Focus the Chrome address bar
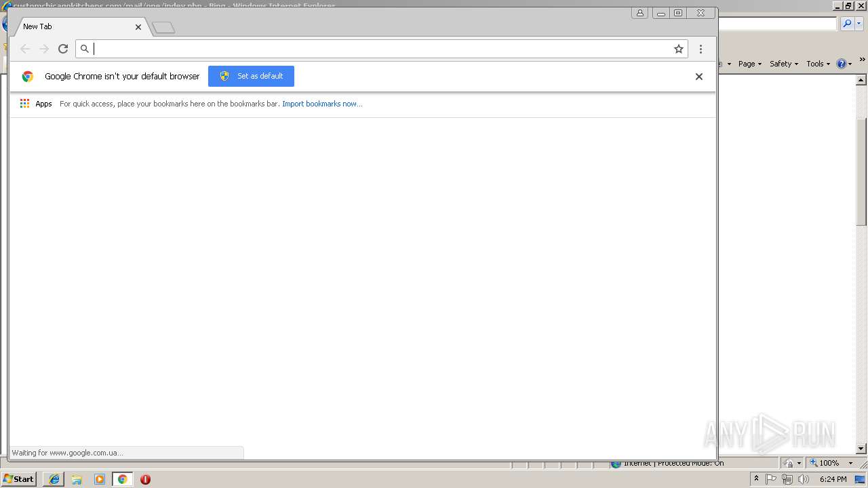The height and width of the screenshot is (488, 868). [382, 49]
